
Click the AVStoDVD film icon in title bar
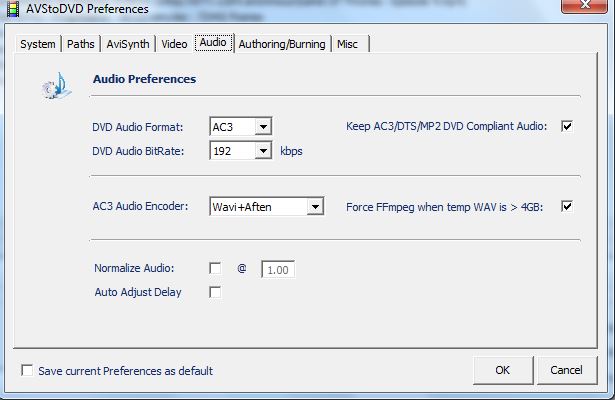(13, 9)
